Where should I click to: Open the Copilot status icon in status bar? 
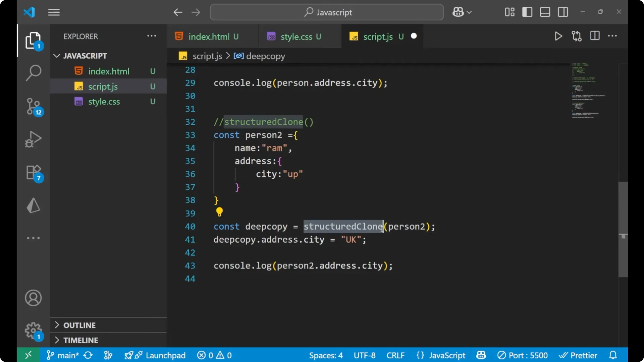(x=481, y=355)
